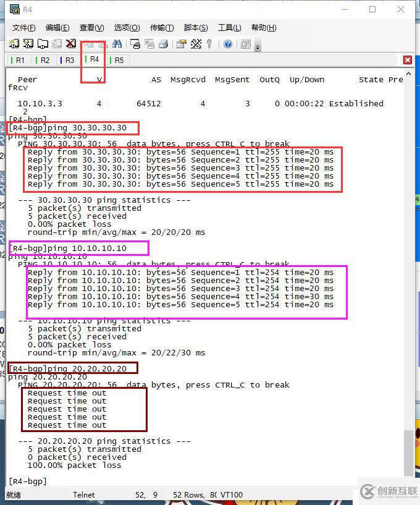Open the 帮助(H) menu
Screen dimensions: 420x505
tap(264, 28)
